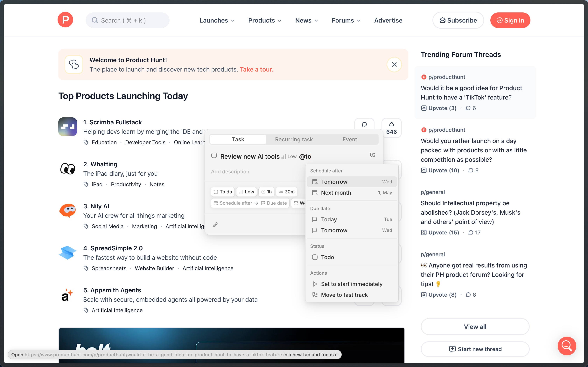Open the Whatting eyes logo
This screenshot has width=588, height=367.
coord(68,169)
